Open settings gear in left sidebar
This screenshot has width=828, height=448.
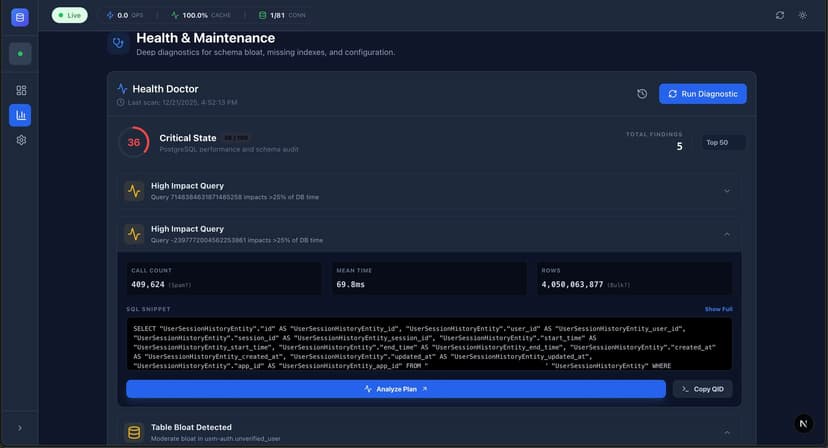[20, 140]
